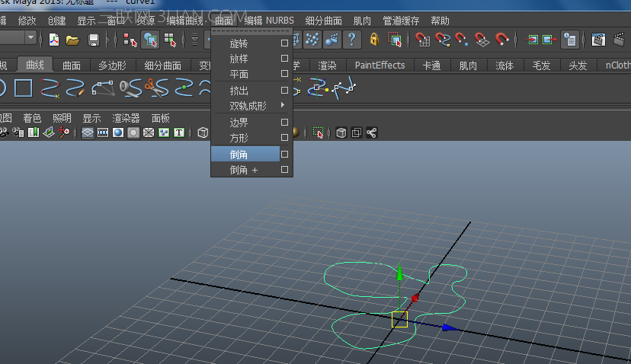Choose 放样 from the 曲面 menu
This screenshot has width=631, height=364.
(239, 59)
